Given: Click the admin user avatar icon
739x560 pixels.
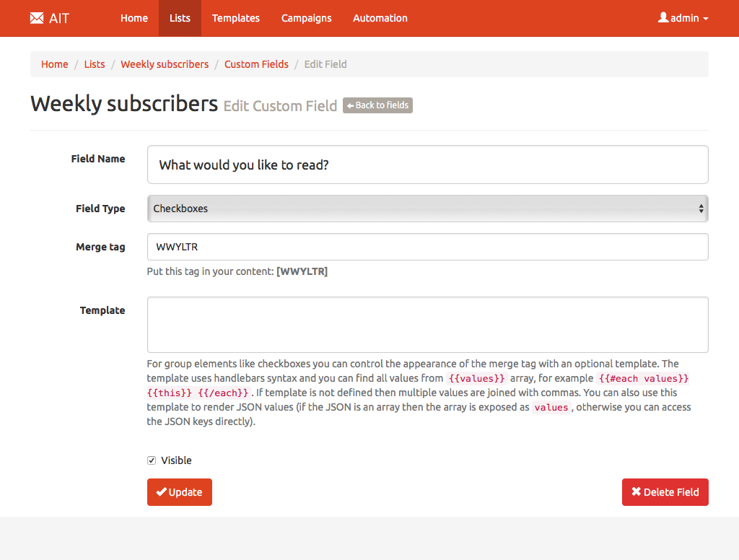Looking at the screenshot, I should tap(663, 17).
